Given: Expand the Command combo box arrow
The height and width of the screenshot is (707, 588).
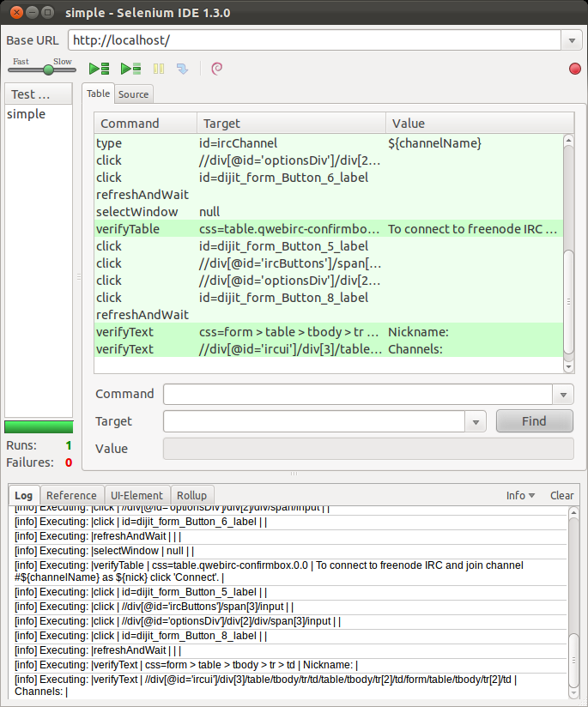Looking at the screenshot, I should pyautogui.click(x=563, y=395).
